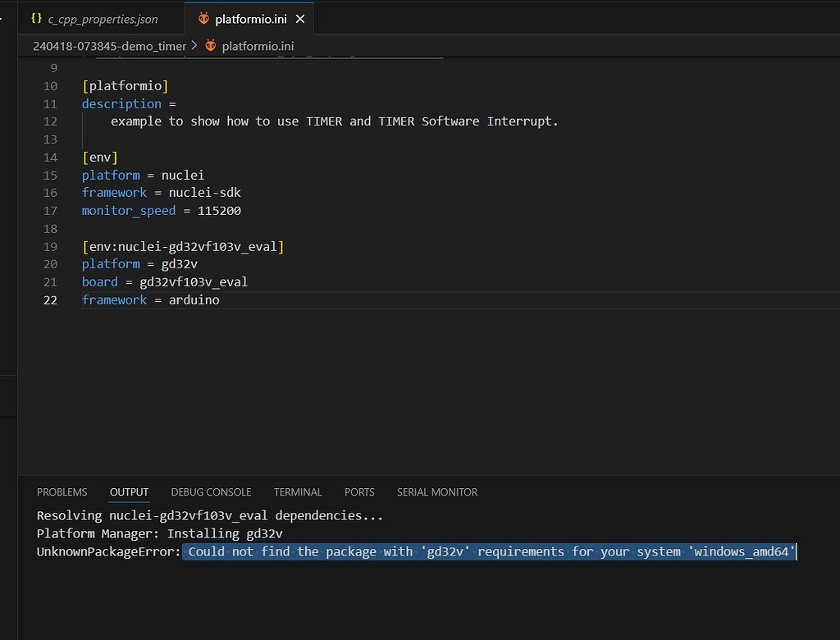Switch to the DEBUG CONSOLE tab

click(x=211, y=492)
